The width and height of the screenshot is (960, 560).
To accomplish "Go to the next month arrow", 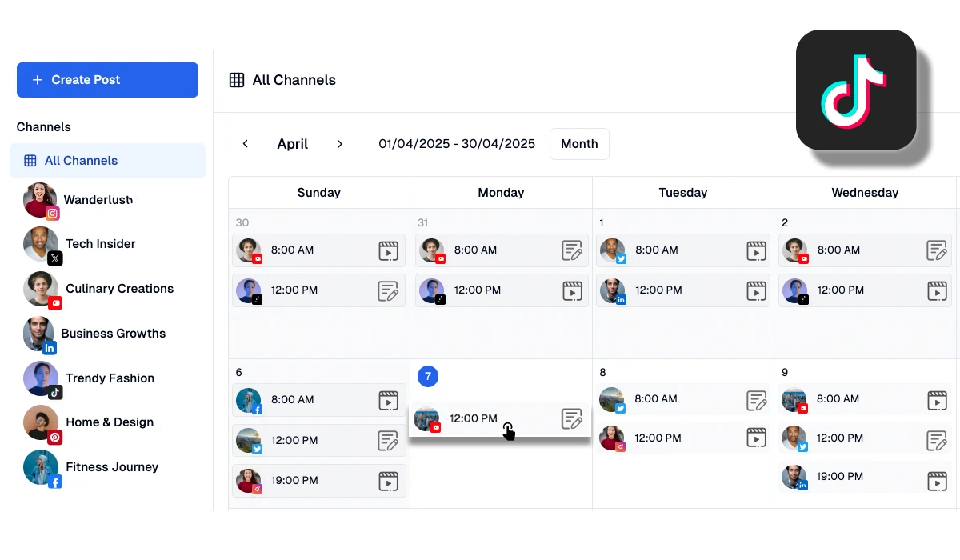I will (x=339, y=144).
